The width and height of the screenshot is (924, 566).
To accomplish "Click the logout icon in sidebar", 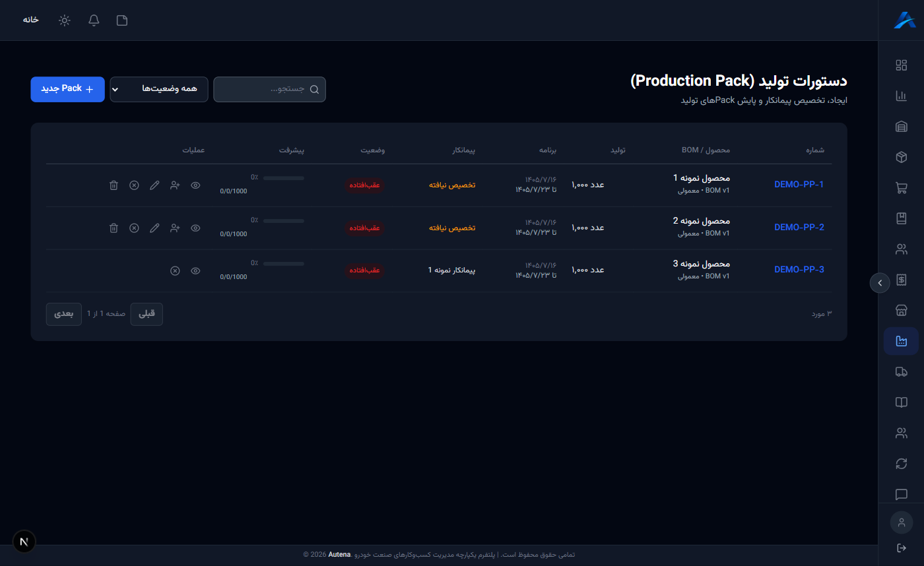I will [x=901, y=548].
